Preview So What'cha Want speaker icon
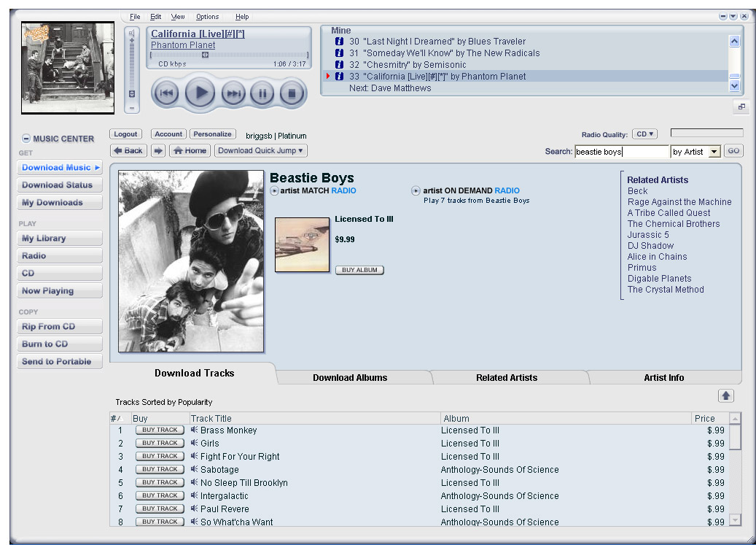Image resolution: width=756 pixels, height=545 pixels. (195, 522)
